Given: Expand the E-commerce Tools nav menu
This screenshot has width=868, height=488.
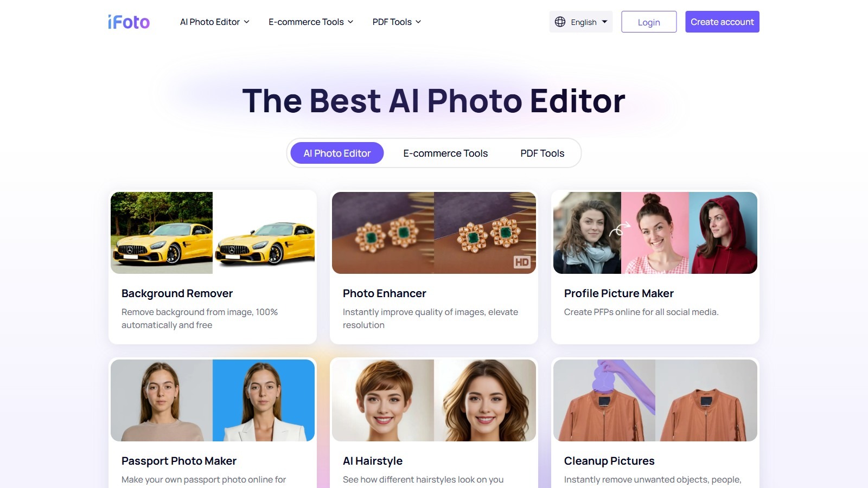Looking at the screenshot, I should [311, 22].
